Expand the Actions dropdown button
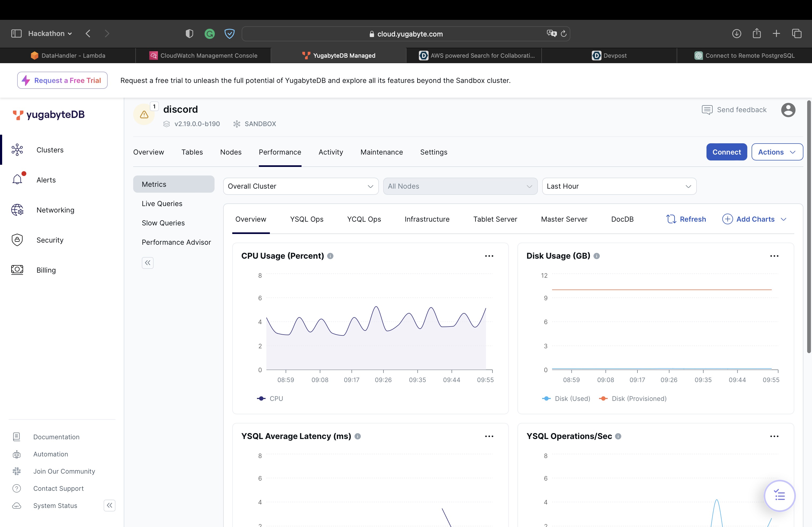The width and height of the screenshot is (812, 527). tap(777, 152)
